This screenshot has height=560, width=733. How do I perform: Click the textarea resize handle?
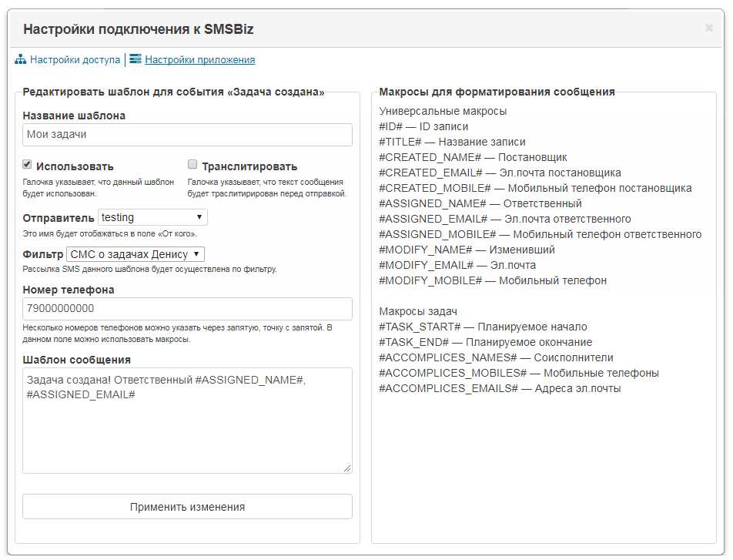click(347, 468)
